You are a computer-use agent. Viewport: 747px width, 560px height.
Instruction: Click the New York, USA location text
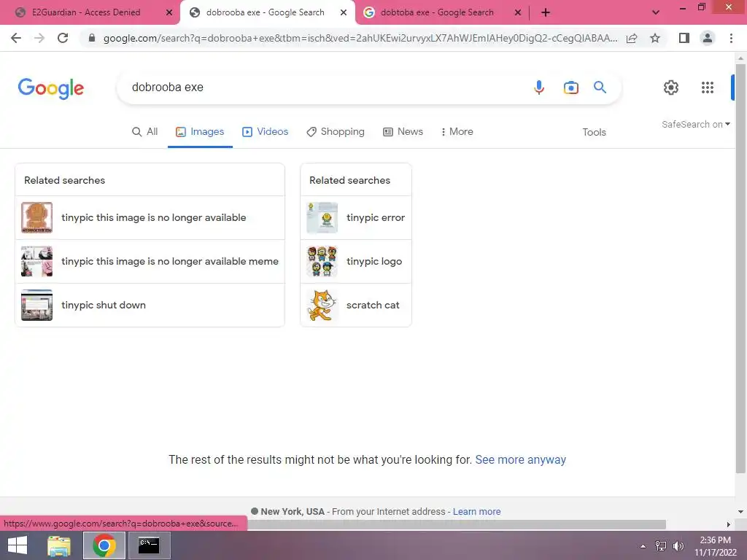tap(292, 511)
